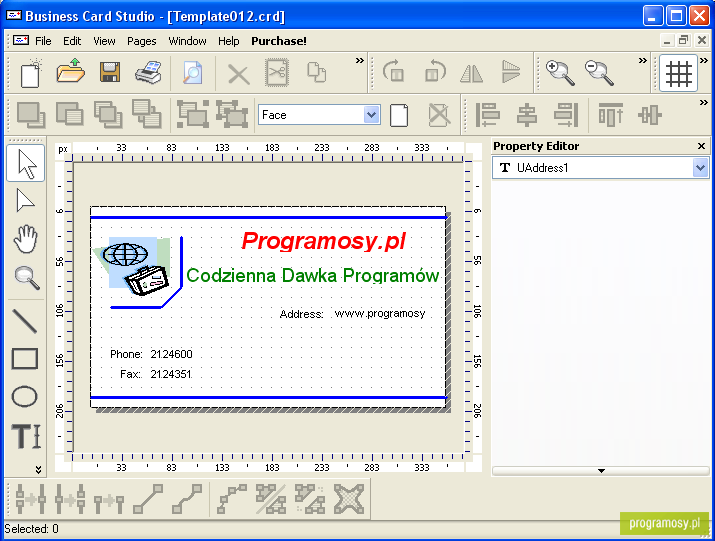Zoom out with minus magnifier

[600, 73]
